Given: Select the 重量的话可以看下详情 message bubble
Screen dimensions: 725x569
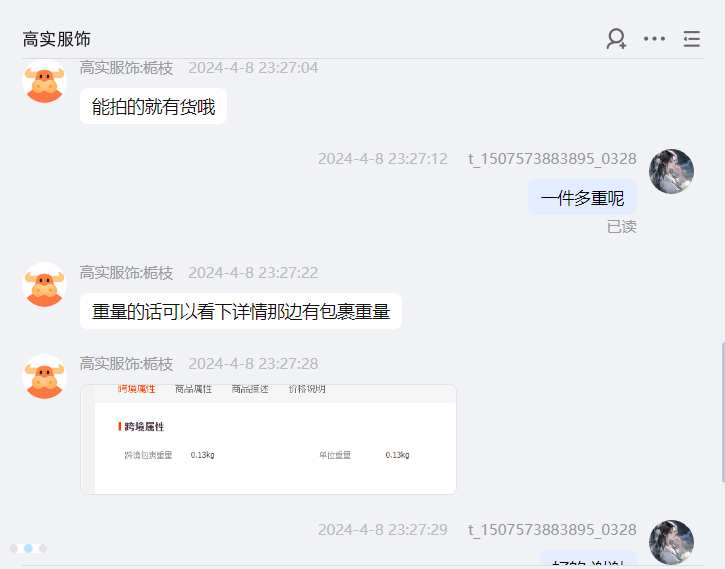Looking at the screenshot, I should 241,311.
